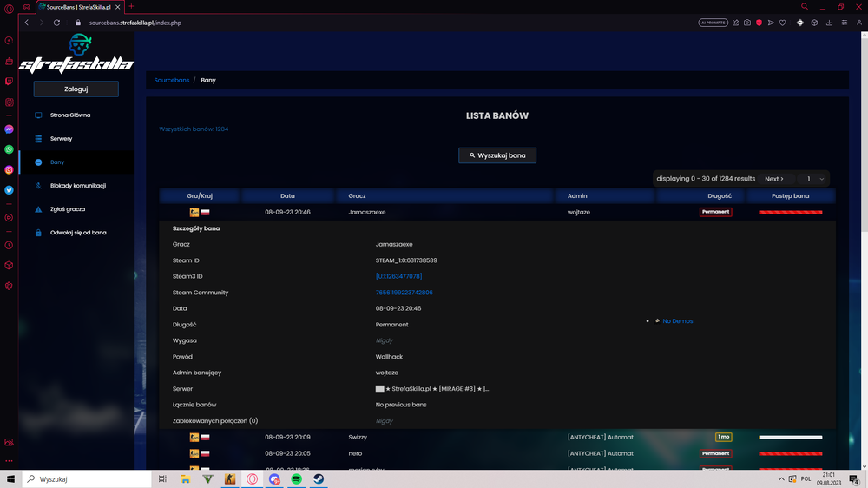
Task: Open File Explorer from the taskbar
Action: [x=186, y=478]
